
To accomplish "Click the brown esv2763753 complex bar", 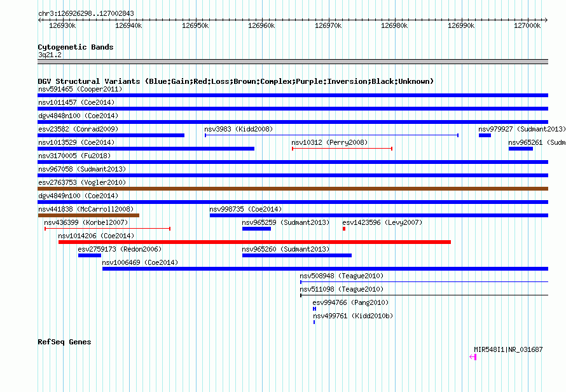I will (293, 189).
